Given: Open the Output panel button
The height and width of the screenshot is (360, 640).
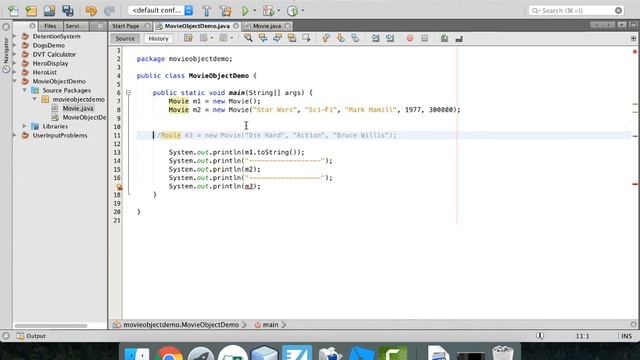Looking at the screenshot, I should (31, 336).
